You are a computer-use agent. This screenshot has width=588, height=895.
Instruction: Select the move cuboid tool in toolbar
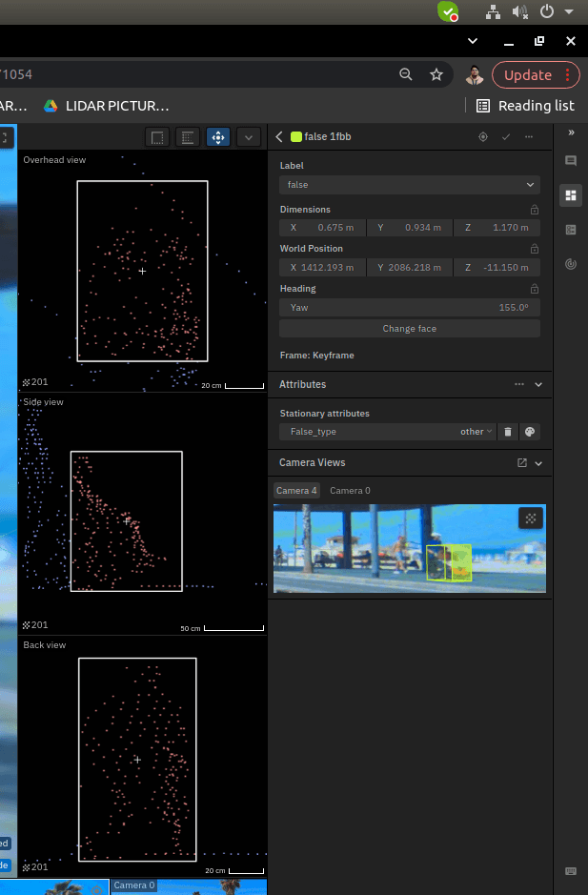[x=218, y=137]
